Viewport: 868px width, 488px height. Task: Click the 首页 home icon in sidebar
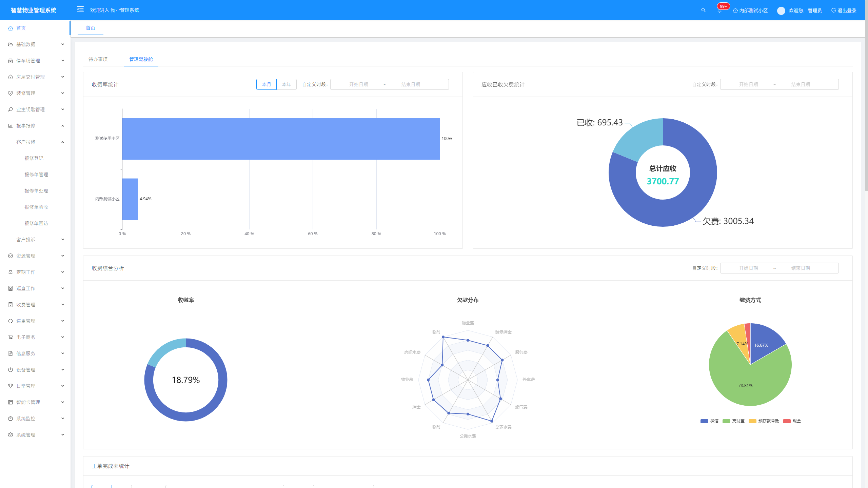11,28
